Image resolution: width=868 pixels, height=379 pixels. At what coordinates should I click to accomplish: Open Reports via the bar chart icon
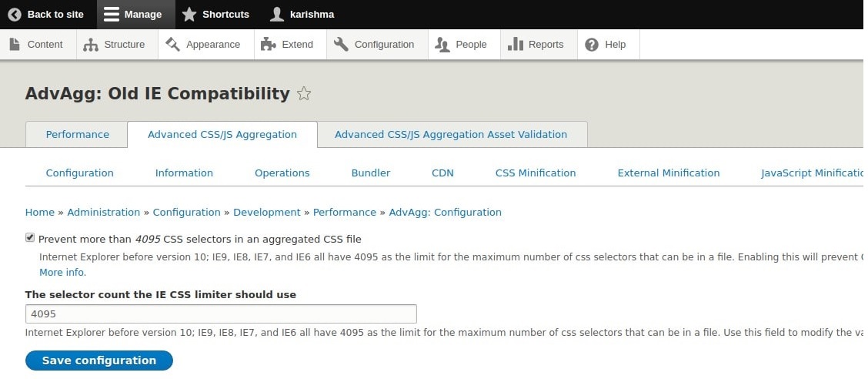pos(516,45)
